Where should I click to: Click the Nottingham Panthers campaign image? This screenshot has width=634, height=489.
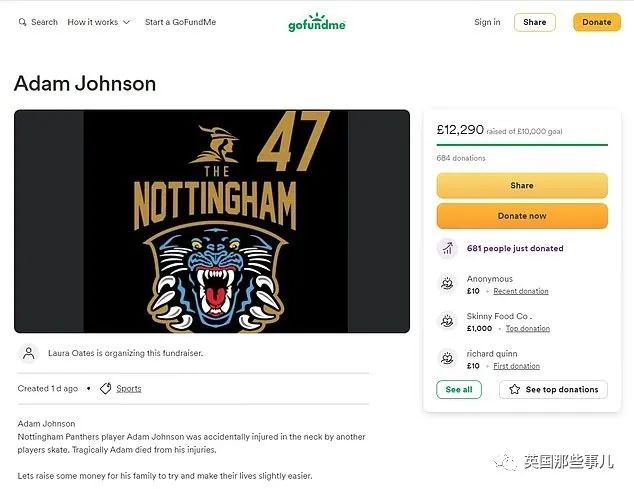pos(212,221)
